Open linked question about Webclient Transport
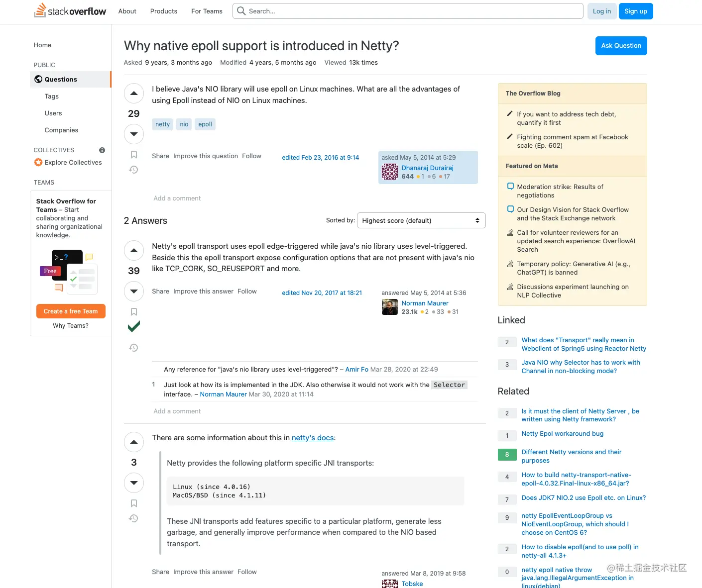The height and width of the screenshot is (588, 702). (x=584, y=344)
